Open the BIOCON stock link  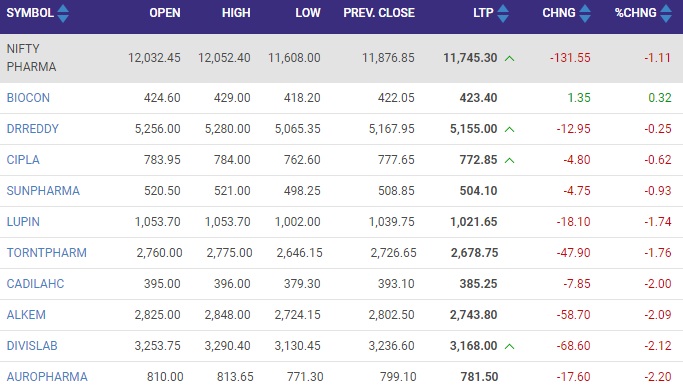28,98
